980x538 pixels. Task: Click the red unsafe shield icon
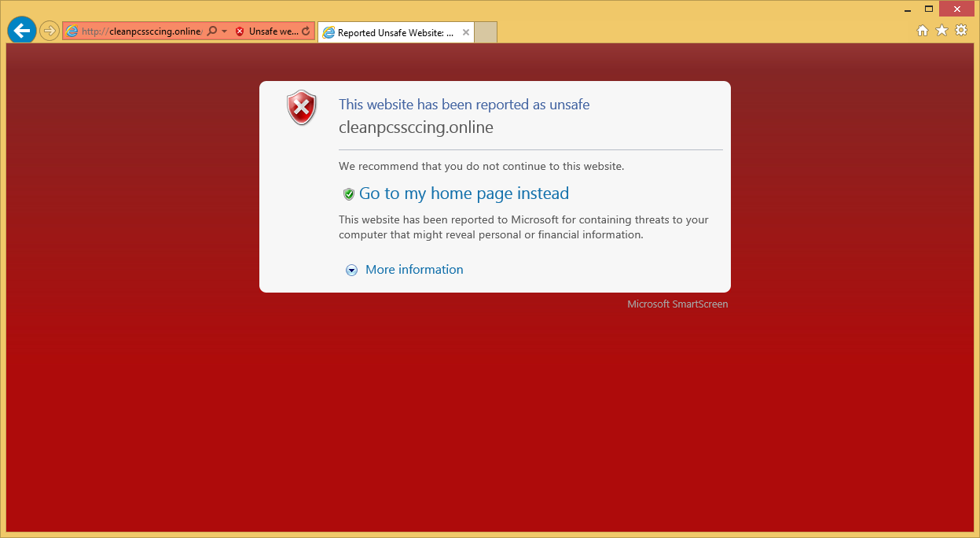(301, 108)
